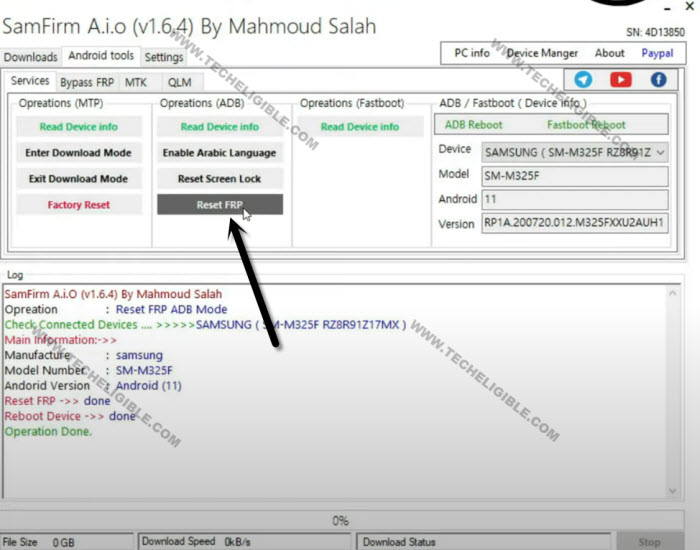Screen dimensions: 700x550
Task: Open Device Manger
Action: tap(542, 53)
